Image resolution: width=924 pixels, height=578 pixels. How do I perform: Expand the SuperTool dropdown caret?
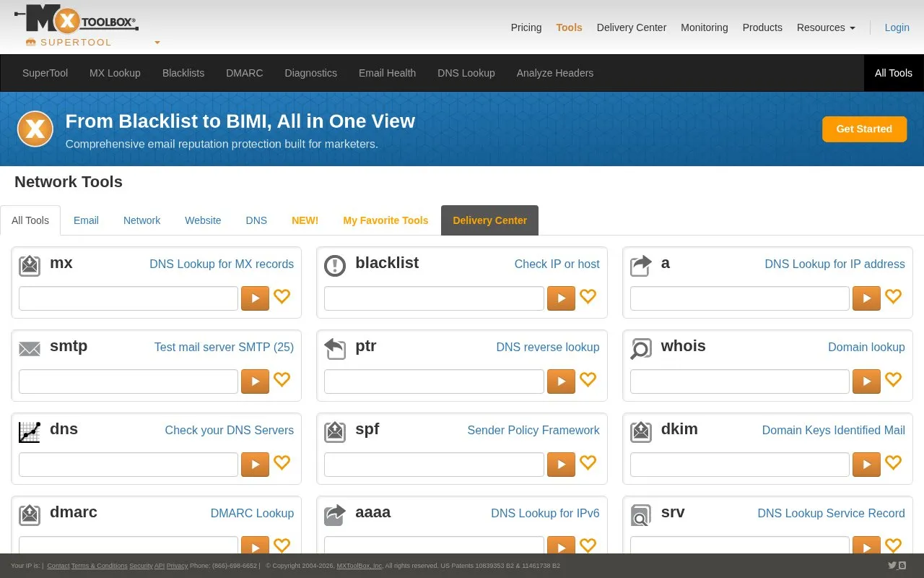coord(157,43)
